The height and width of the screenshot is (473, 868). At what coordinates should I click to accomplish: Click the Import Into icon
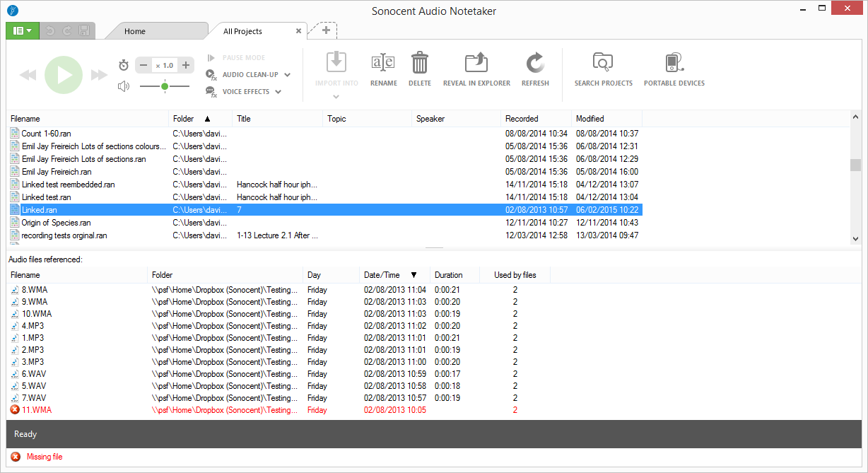click(x=336, y=63)
